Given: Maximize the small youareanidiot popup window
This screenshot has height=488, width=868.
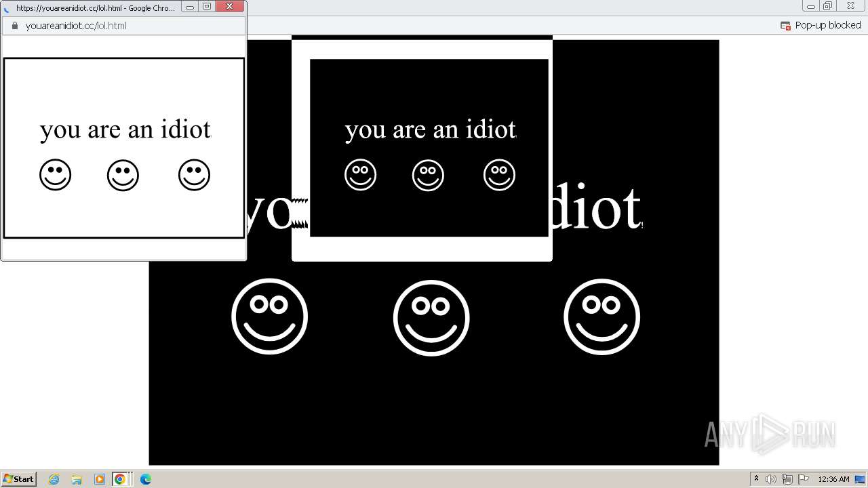Looking at the screenshot, I should coord(207,7).
